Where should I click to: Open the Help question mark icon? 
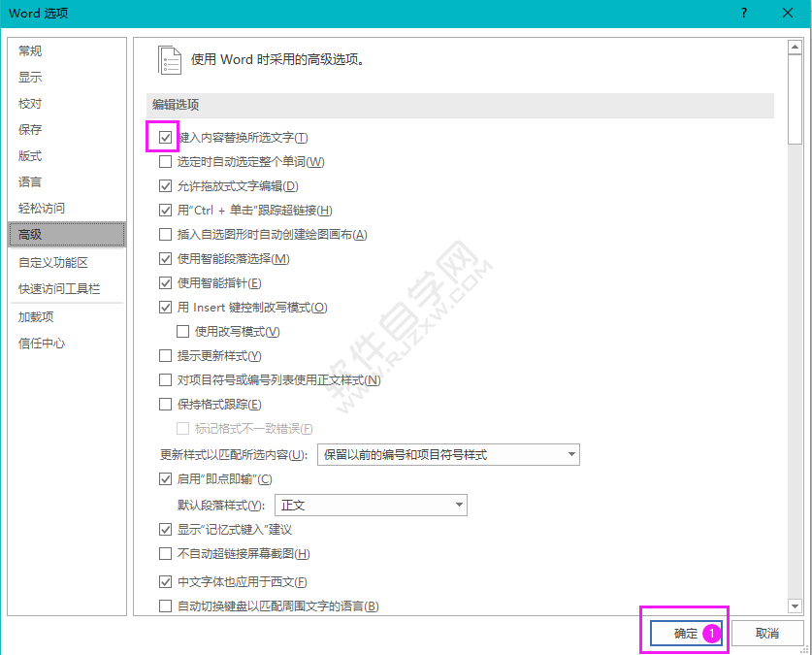click(743, 14)
